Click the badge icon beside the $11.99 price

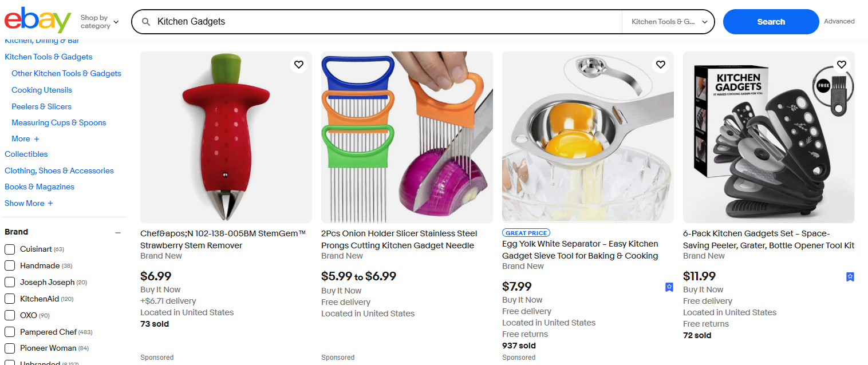point(850,276)
